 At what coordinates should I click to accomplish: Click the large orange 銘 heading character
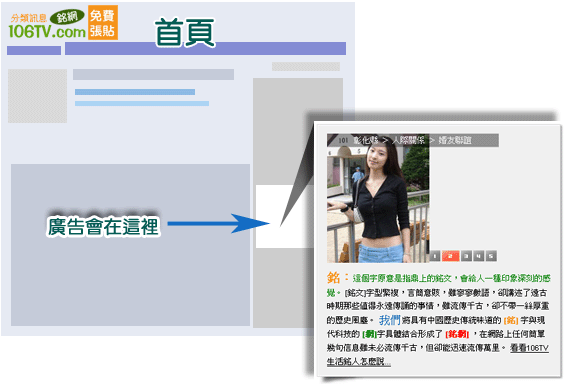[333, 277]
